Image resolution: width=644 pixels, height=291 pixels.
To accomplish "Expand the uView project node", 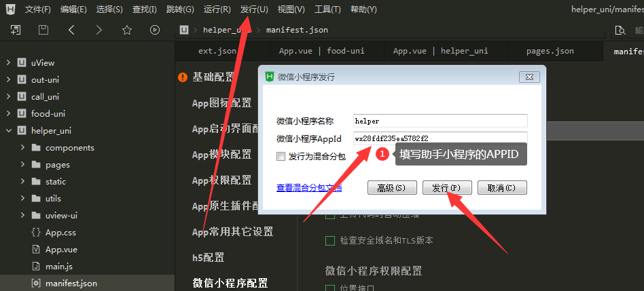I will [x=8, y=62].
